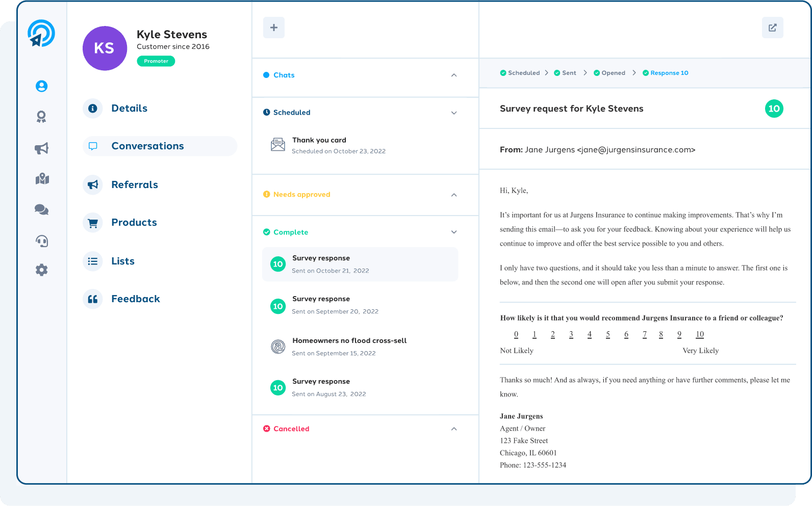Open settings gear in sidebar
This screenshot has height=506, width=812.
click(42, 270)
